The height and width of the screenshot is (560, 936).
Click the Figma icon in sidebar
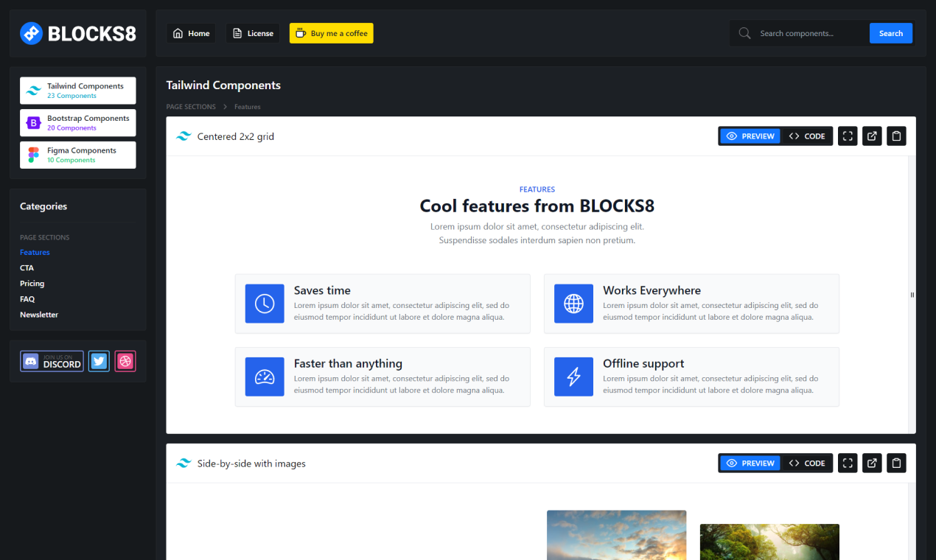coord(32,155)
